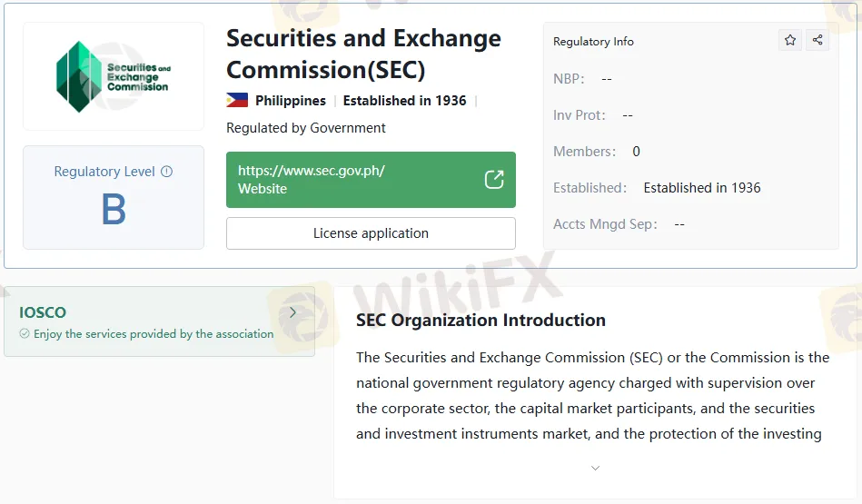The width and height of the screenshot is (862, 504).
Task: Click the Philippines flag icon
Action: (237, 101)
